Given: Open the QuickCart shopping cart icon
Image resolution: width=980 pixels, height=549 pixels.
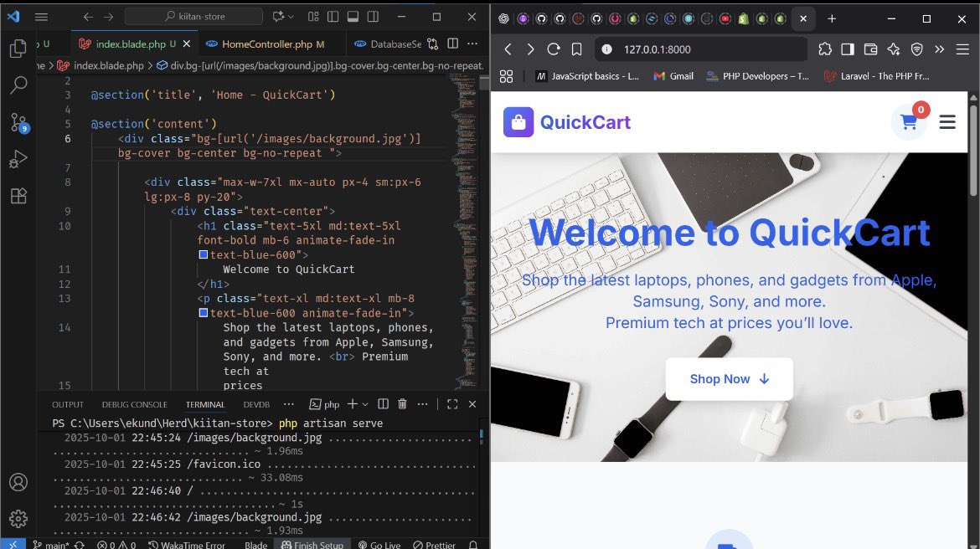Looking at the screenshot, I should (x=909, y=122).
